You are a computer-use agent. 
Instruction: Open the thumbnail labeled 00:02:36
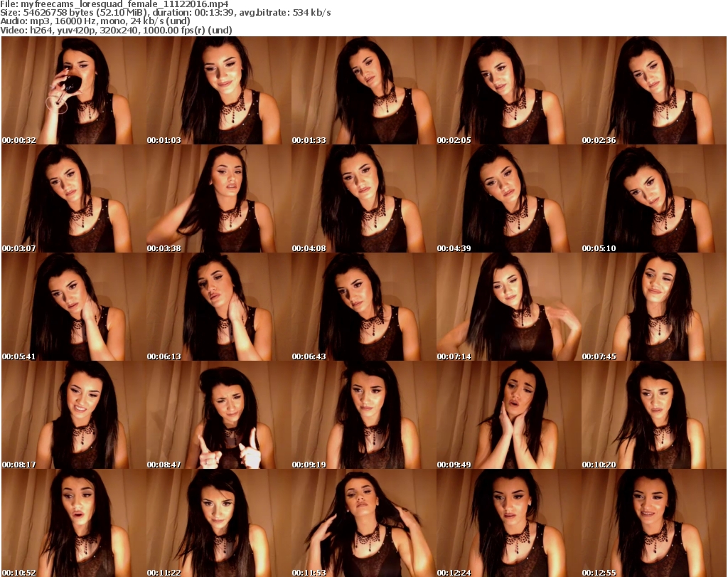click(653, 90)
